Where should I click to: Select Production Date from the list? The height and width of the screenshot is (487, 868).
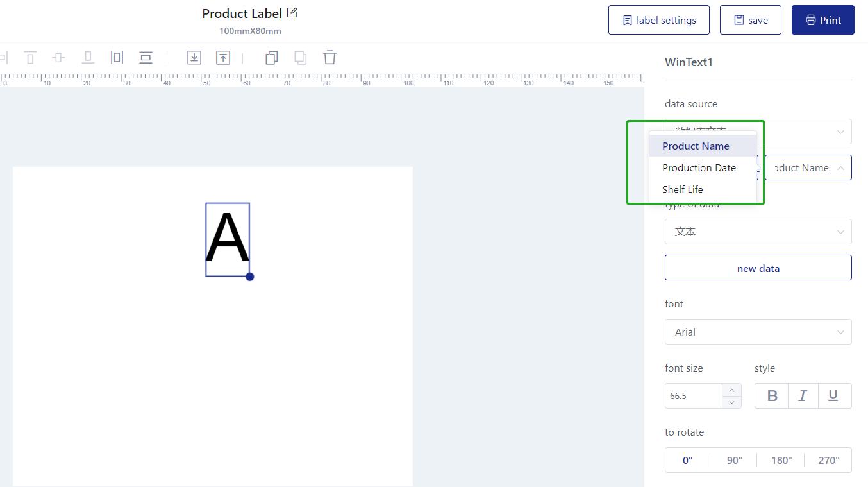pyautogui.click(x=699, y=167)
